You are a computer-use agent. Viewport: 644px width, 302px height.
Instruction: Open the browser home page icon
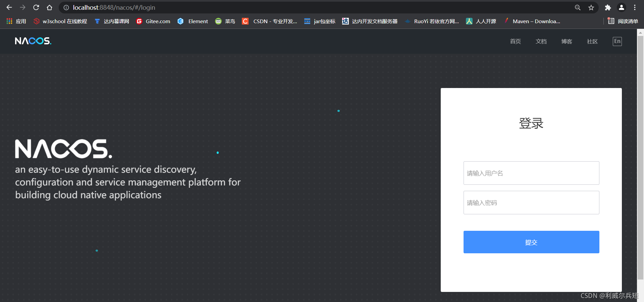pyautogui.click(x=50, y=7)
